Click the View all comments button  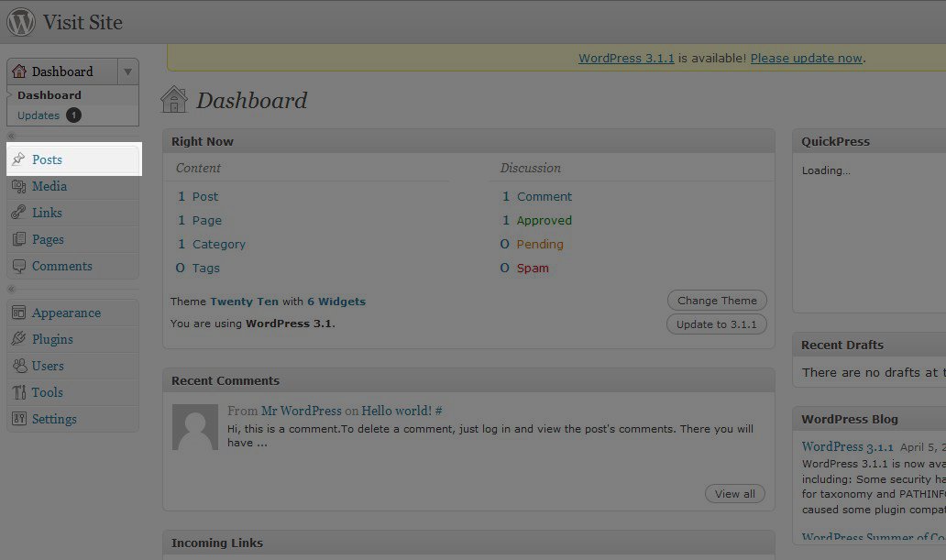[735, 494]
